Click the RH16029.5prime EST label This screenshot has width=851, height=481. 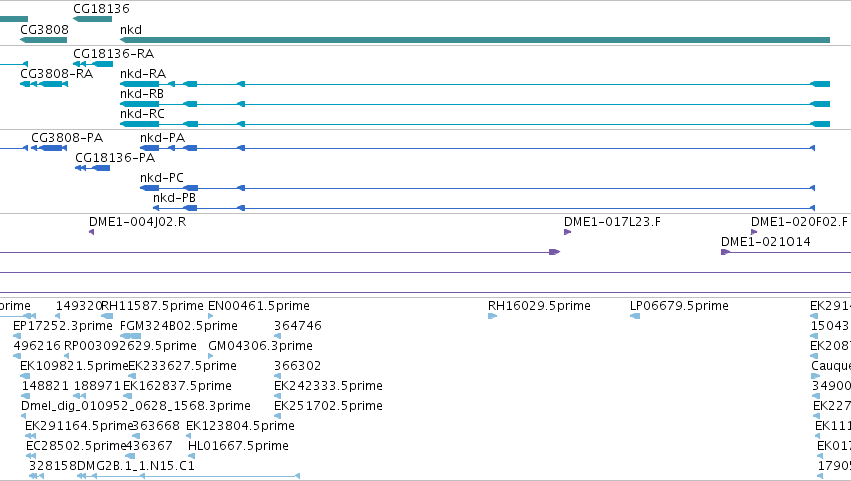(539, 306)
